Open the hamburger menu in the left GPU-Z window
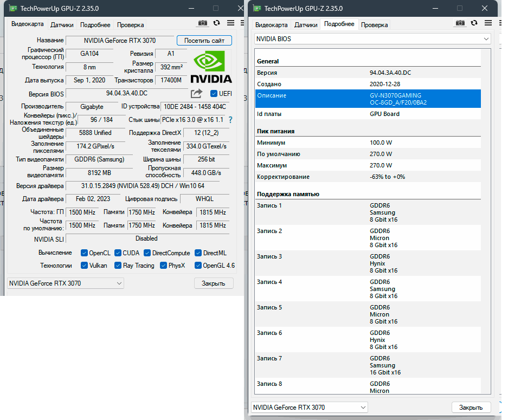The image size is (508, 420). [x=230, y=23]
